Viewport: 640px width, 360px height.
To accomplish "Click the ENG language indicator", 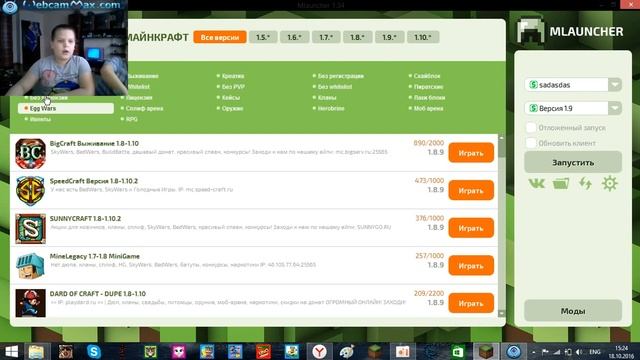I will tap(595, 352).
